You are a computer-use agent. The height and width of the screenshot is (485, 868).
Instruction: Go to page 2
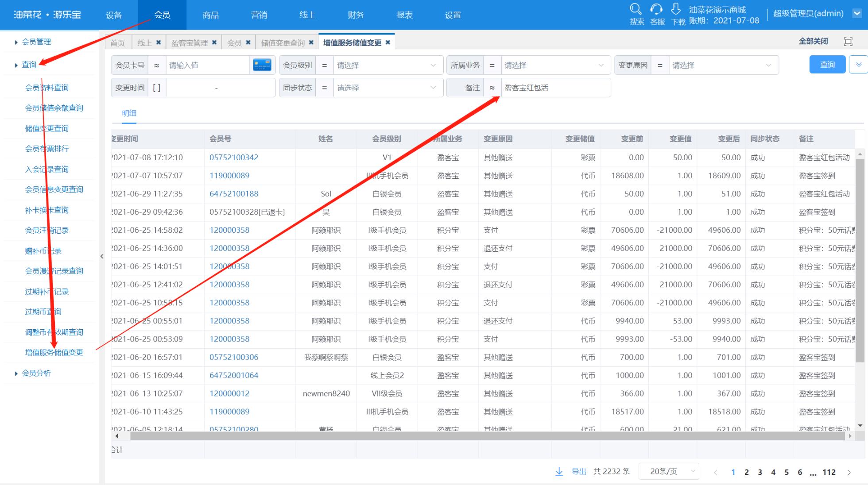[747, 472]
